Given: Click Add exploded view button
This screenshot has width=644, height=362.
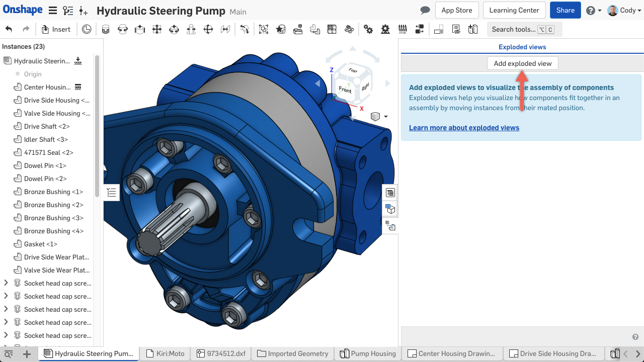Looking at the screenshot, I should pos(522,63).
